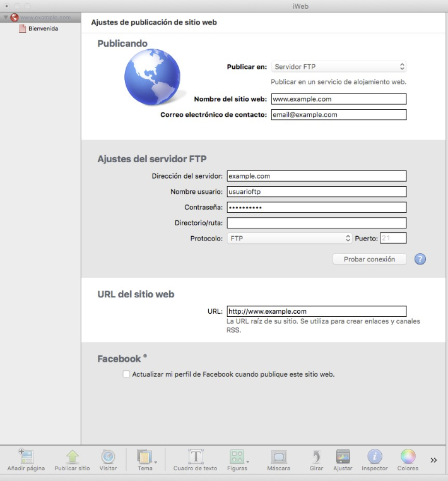This screenshot has height=481, width=448.
Task: Open the Ajustar image adjust icon
Action: pyautogui.click(x=343, y=456)
